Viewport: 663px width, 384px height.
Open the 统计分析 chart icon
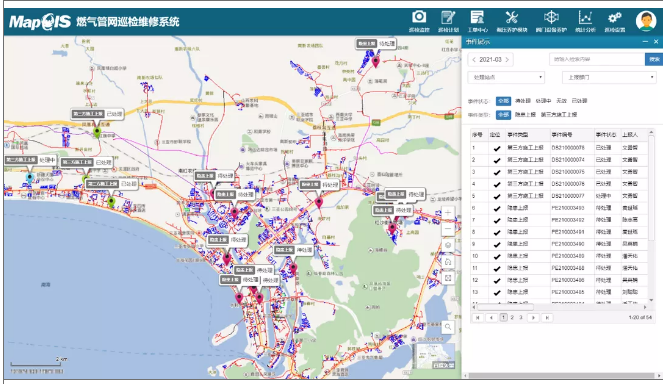tap(585, 17)
